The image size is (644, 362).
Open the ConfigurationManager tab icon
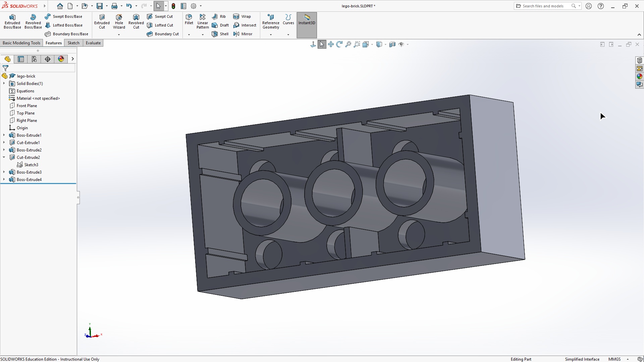pos(34,59)
